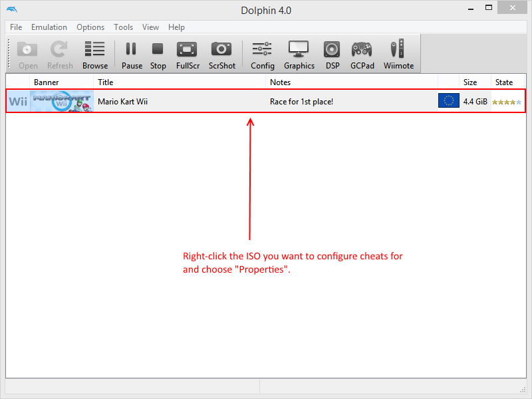
Task: Sort by the State column header
Action: point(507,82)
